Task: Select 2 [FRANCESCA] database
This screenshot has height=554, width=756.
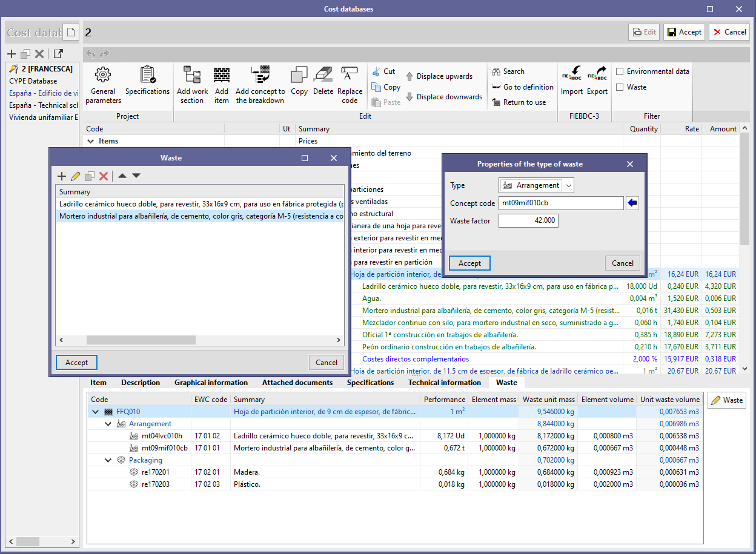Action: (x=41, y=69)
